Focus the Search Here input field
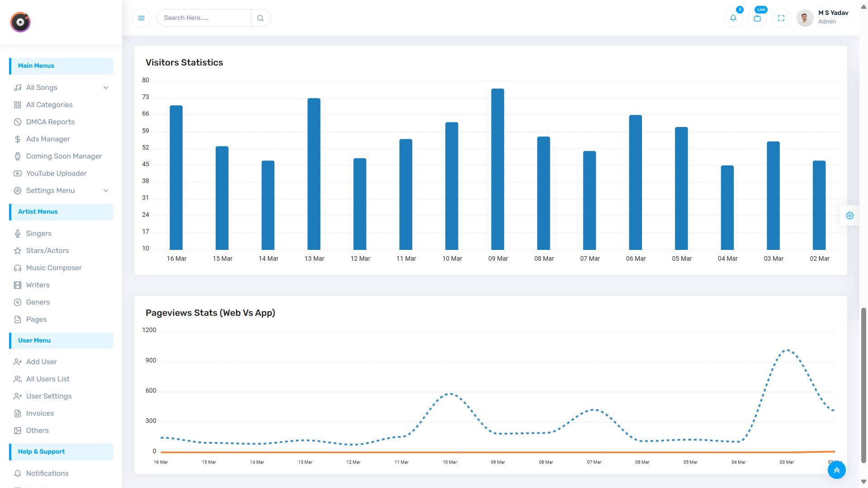This screenshot has width=868, height=488. pyautogui.click(x=204, y=18)
